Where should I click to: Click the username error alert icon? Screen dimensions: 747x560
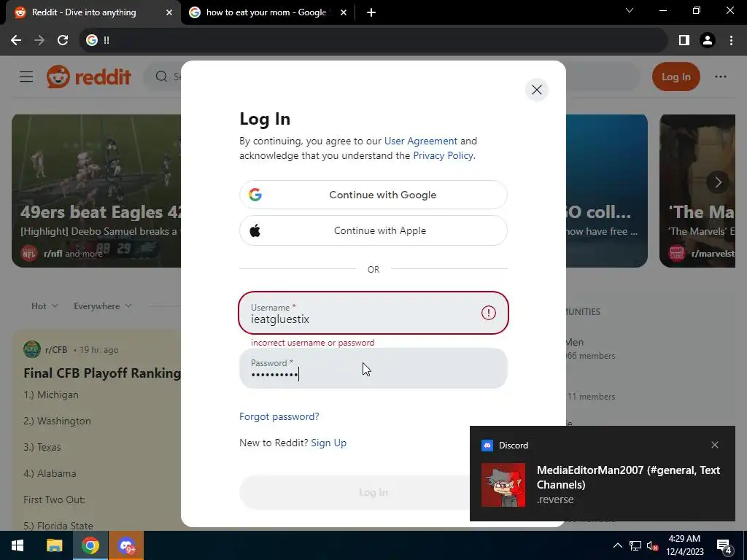[x=488, y=313]
